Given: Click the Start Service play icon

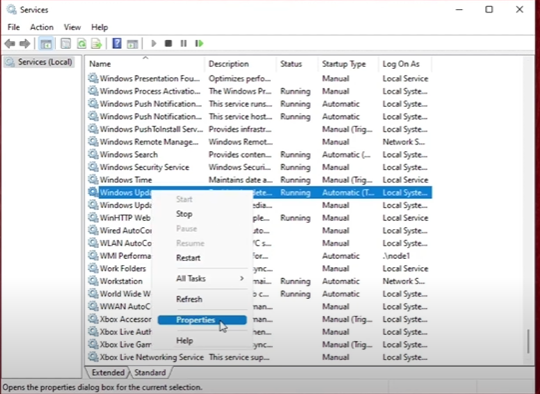Looking at the screenshot, I should coord(154,43).
